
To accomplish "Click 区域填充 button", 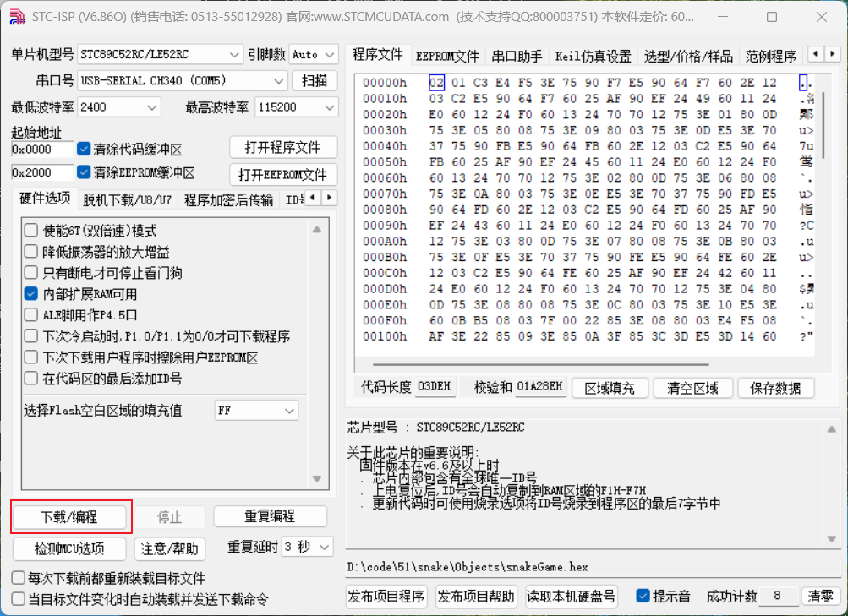I will coord(610,388).
